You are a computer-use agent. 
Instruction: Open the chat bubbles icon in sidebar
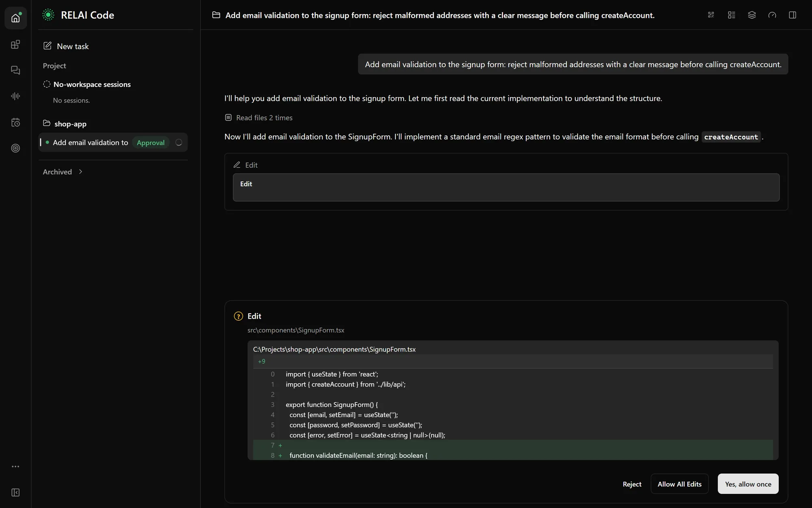[15, 70]
